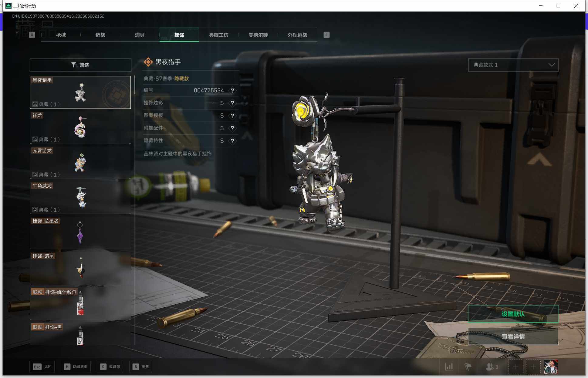Open the 外观挑战 tab
This screenshot has width=588, height=378.
[x=297, y=35]
